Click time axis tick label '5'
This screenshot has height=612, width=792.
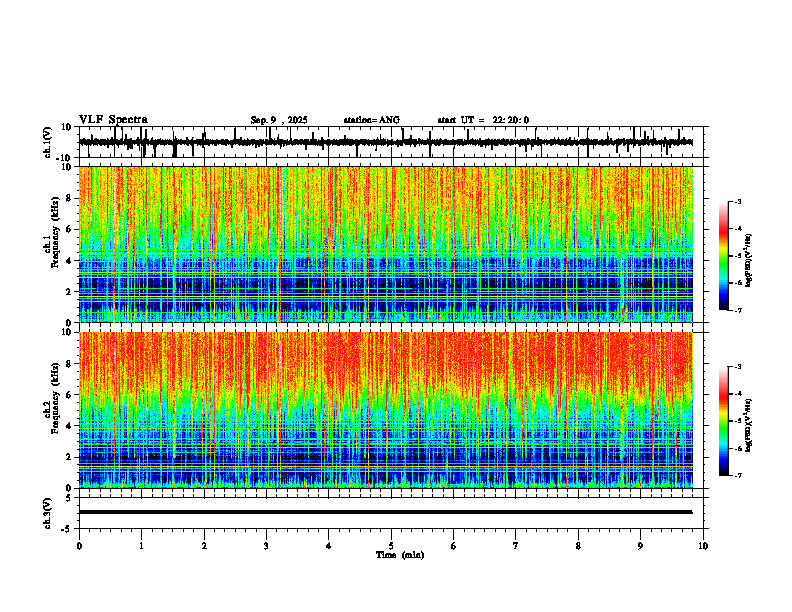(391, 546)
